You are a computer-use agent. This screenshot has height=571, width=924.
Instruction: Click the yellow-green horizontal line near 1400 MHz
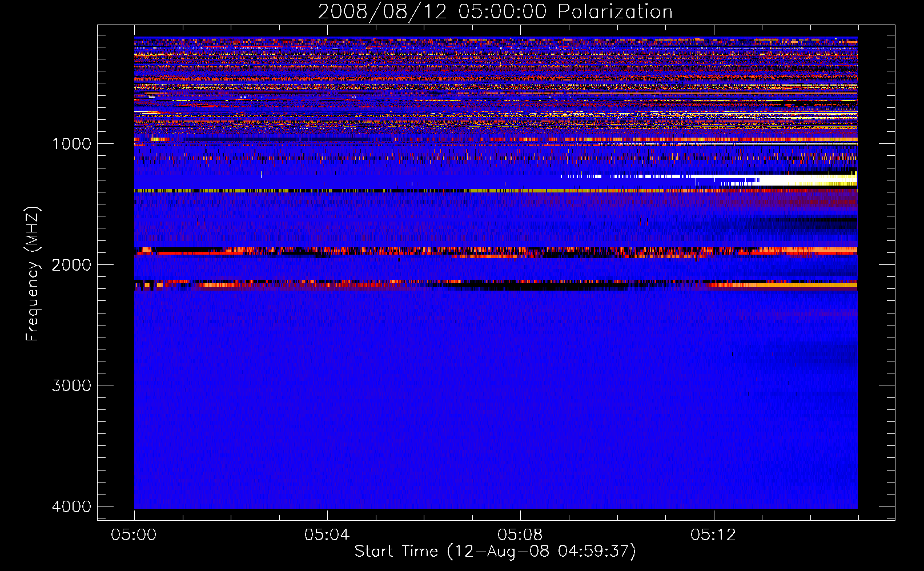[496, 191]
